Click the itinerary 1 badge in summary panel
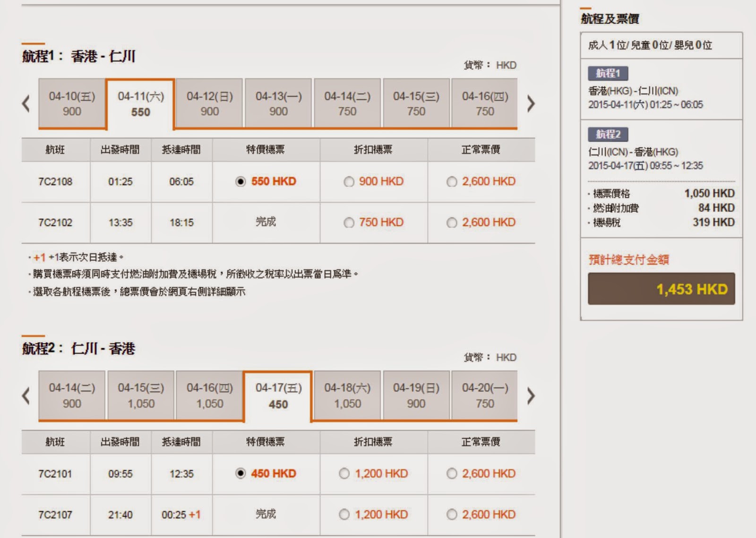756x538 pixels. point(608,73)
